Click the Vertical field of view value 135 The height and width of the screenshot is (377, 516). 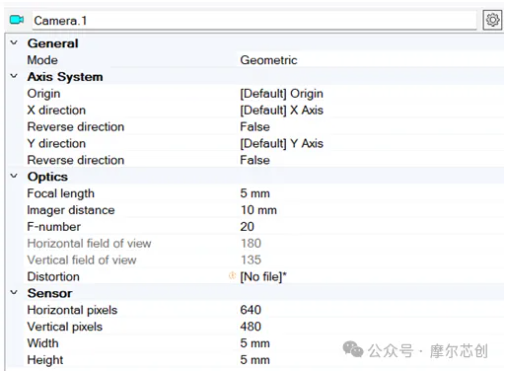click(x=251, y=260)
